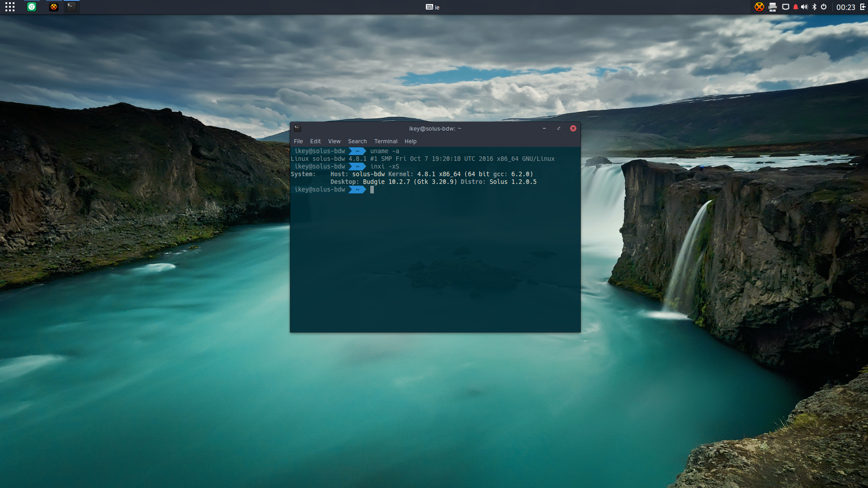Open the Terminal menu
The height and width of the screenshot is (488, 868).
click(x=386, y=141)
